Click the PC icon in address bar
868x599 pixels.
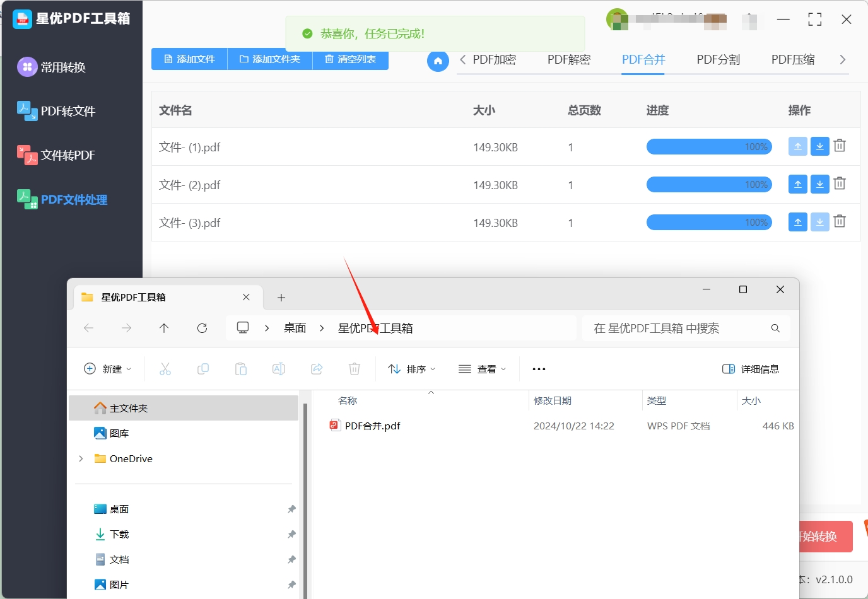pyautogui.click(x=243, y=328)
